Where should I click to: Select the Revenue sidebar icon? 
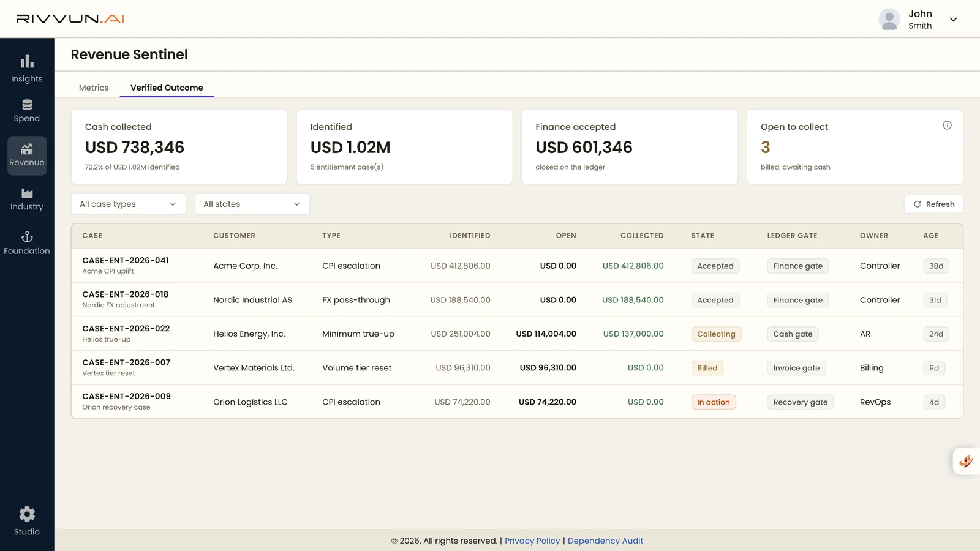(27, 149)
